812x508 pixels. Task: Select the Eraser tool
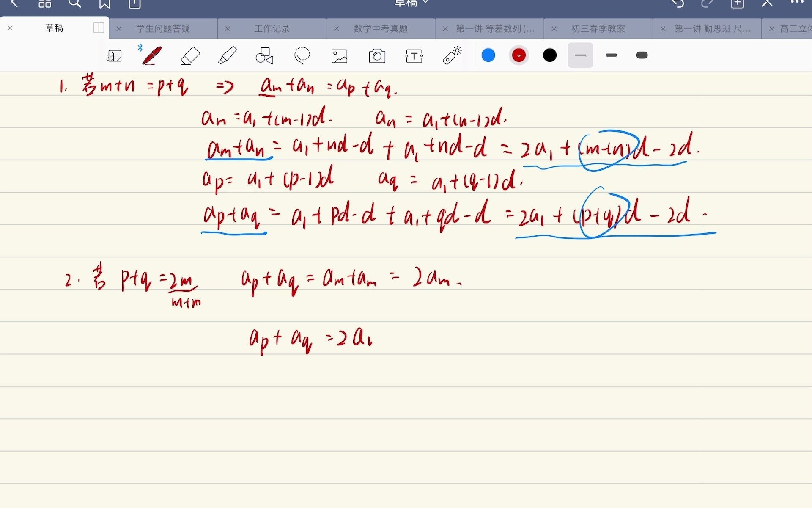tap(190, 55)
